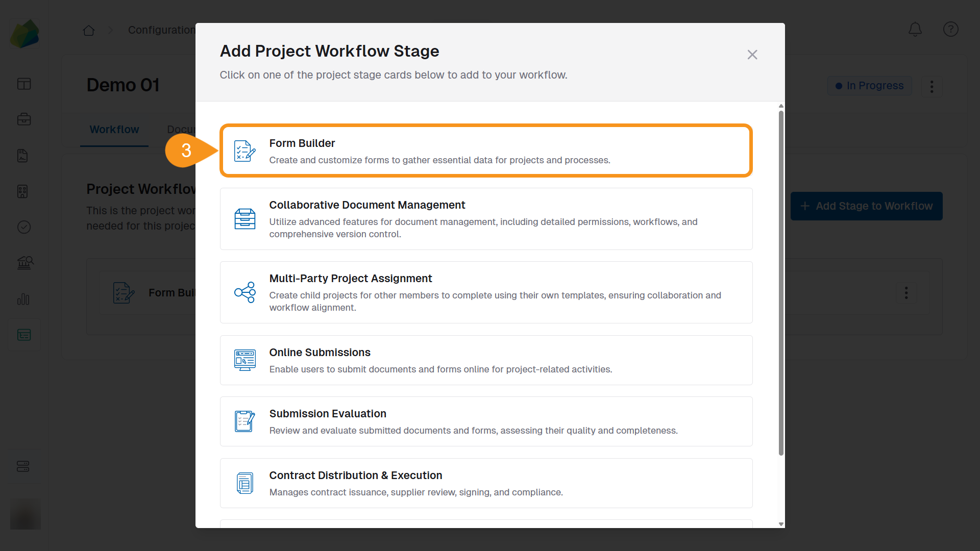The width and height of the screenshot is (980, 551).
Task: Open the server stack icon near sidebar bottom
Action: coord(24,466)
